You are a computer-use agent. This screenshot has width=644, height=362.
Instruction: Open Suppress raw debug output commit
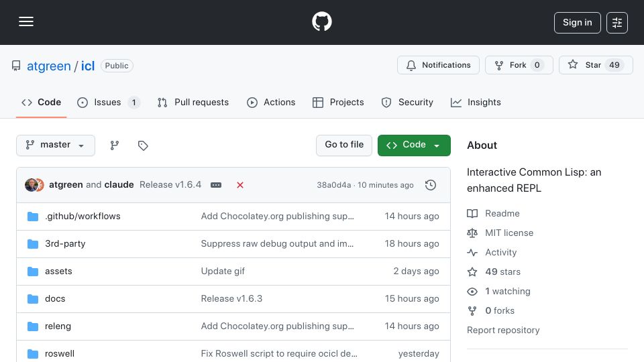277,244
